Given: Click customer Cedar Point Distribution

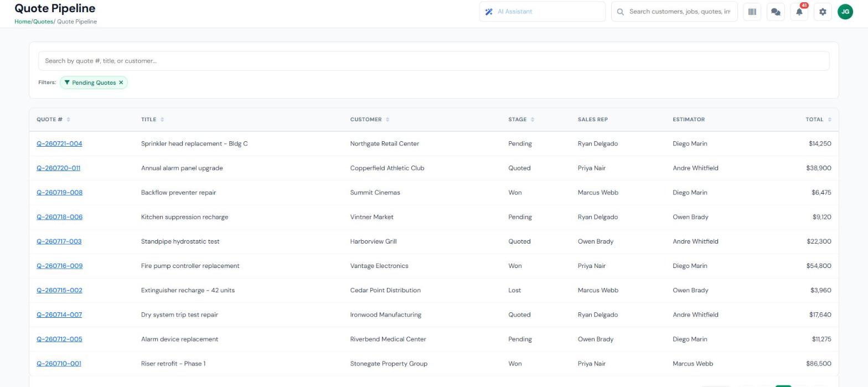Looking at the screenshot, I should point(385,290).
